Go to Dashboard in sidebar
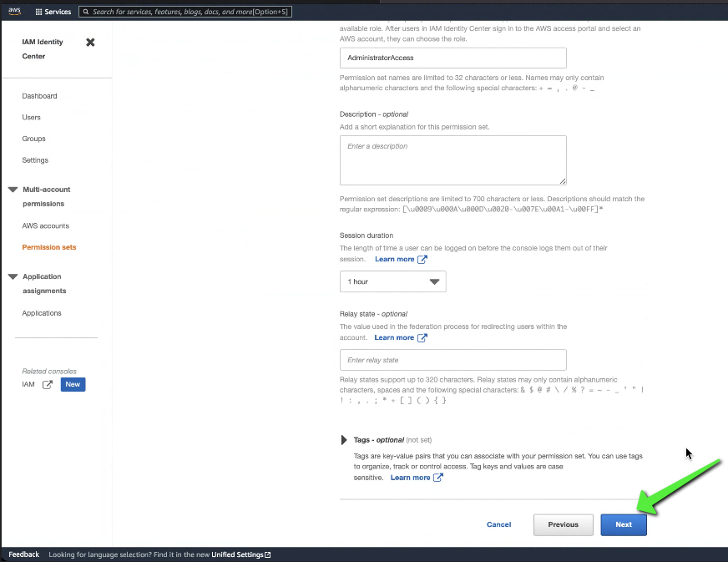This screenshot has height=562, width=728. 39,96
